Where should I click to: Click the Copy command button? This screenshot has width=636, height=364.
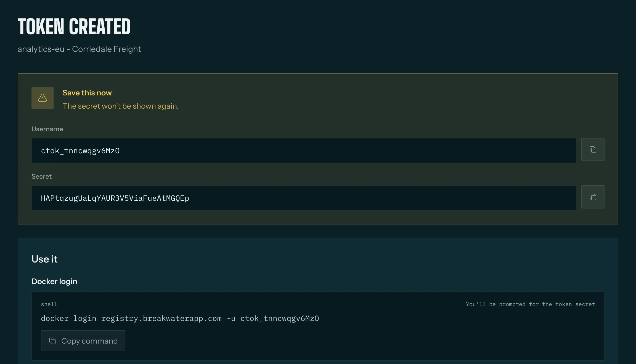coord(83,341)
